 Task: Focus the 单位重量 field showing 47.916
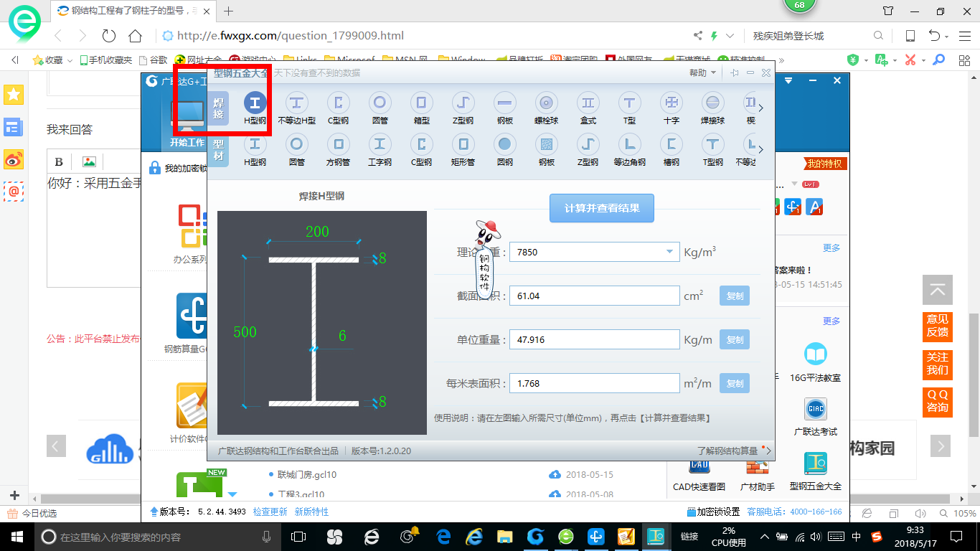point(594,339)
